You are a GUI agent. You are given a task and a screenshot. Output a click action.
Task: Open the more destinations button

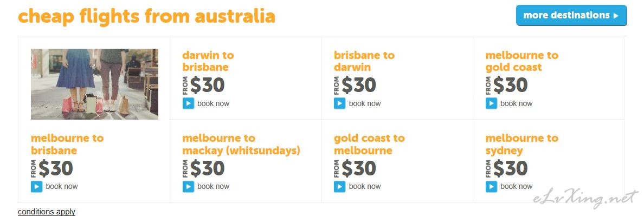(571, 16)
